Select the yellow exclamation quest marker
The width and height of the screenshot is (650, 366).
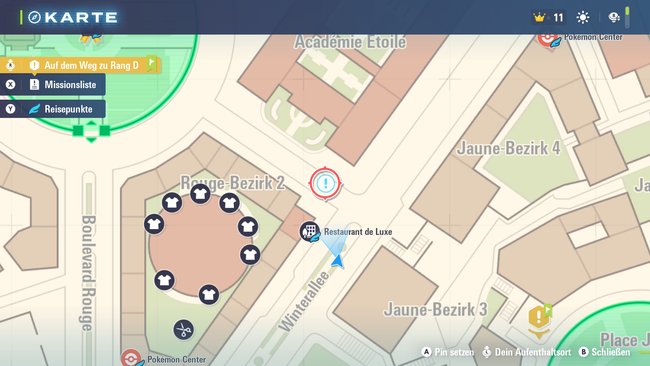[539, 320]
